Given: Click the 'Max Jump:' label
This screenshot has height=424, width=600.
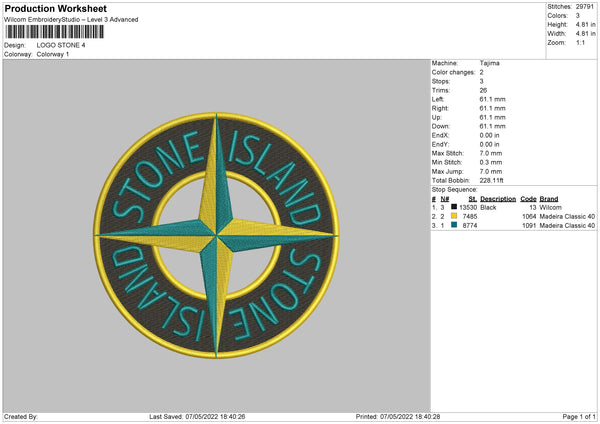Looking at the screenshot, I should [447, 172].
